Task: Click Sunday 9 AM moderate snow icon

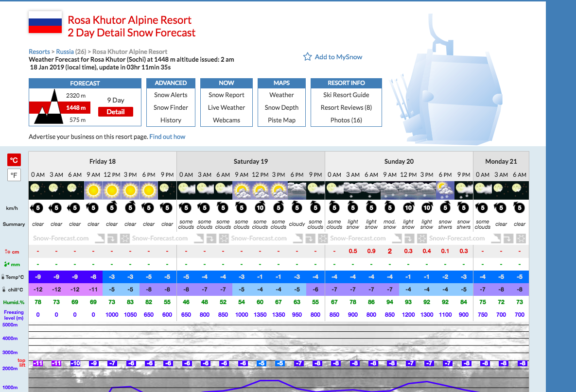Action: [x=390, y=190]
